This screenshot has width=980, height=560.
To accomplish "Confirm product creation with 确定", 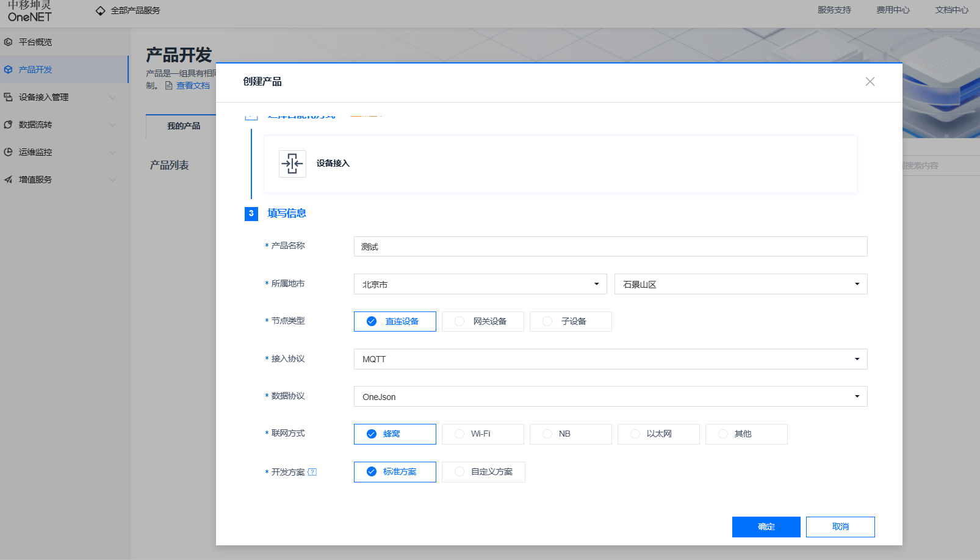I will [x=766, y=526].
